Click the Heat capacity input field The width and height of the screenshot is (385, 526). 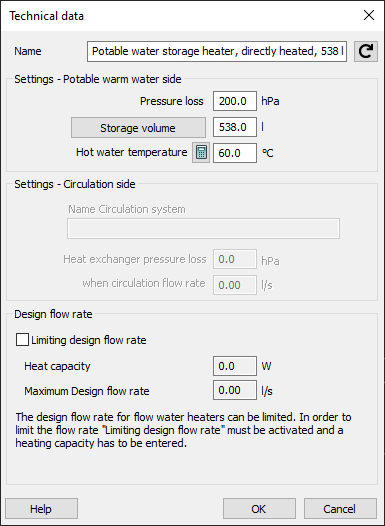point(235,366)
